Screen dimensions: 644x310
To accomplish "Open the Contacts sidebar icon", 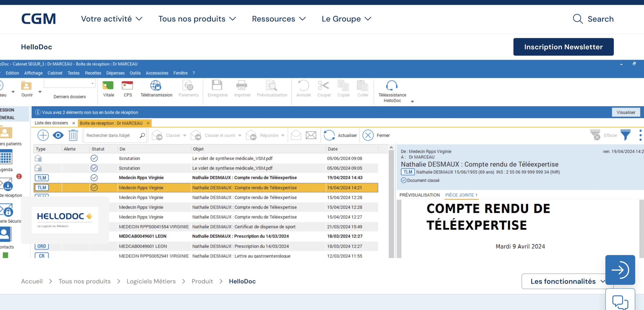I will 6,234.
